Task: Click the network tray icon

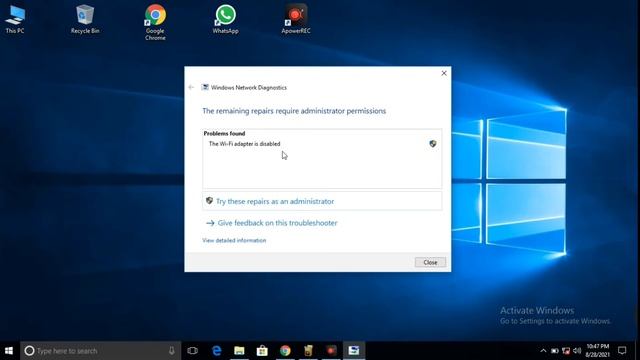Action: pos(566,351)
